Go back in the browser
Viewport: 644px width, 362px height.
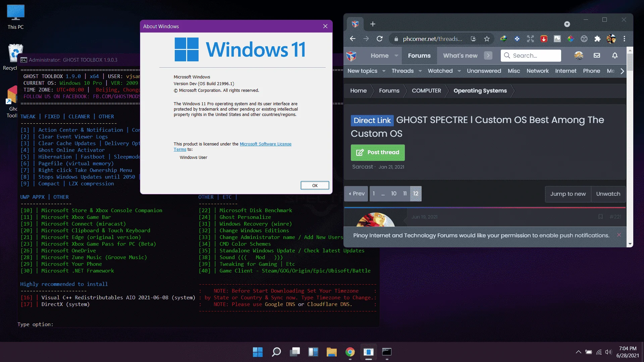point(353,39)
